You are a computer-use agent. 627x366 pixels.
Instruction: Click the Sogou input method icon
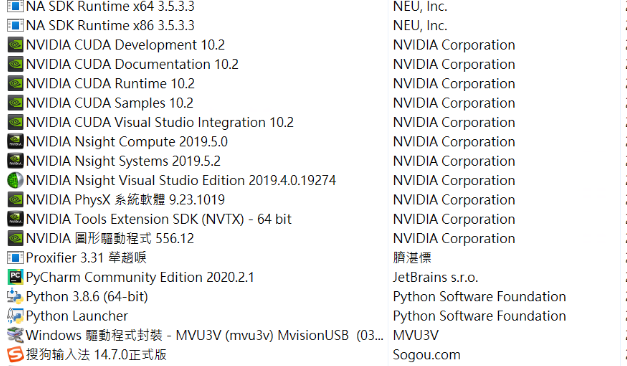pyautogui.click(x=15, y=354)
